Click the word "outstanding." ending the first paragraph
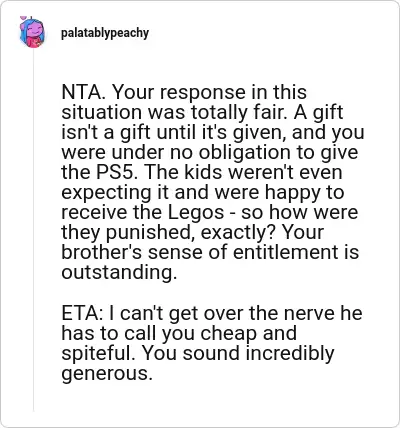 pyautogui.click(x=119, y=272)
